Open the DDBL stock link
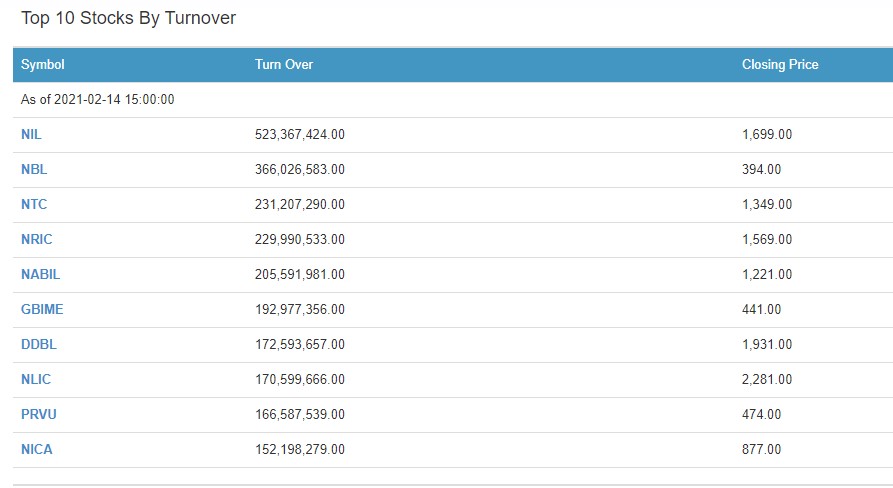This screenshot has width=893, height=488. tap(38, 344)
